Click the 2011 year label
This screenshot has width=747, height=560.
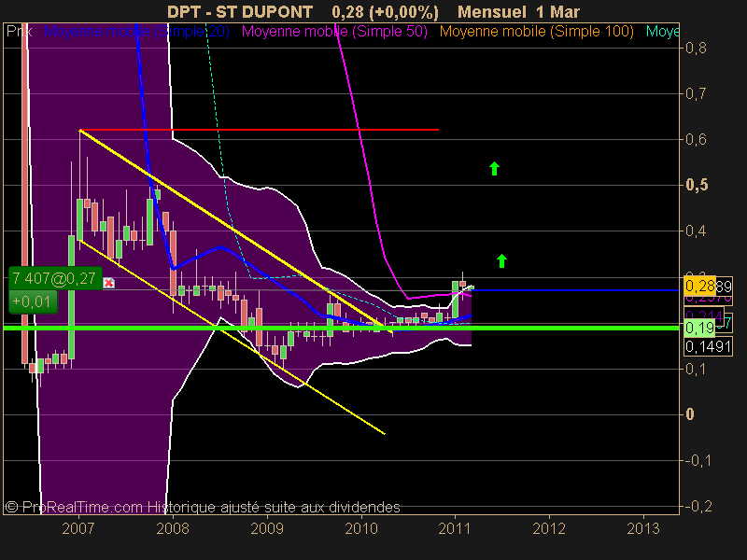[x=455, y=528]
